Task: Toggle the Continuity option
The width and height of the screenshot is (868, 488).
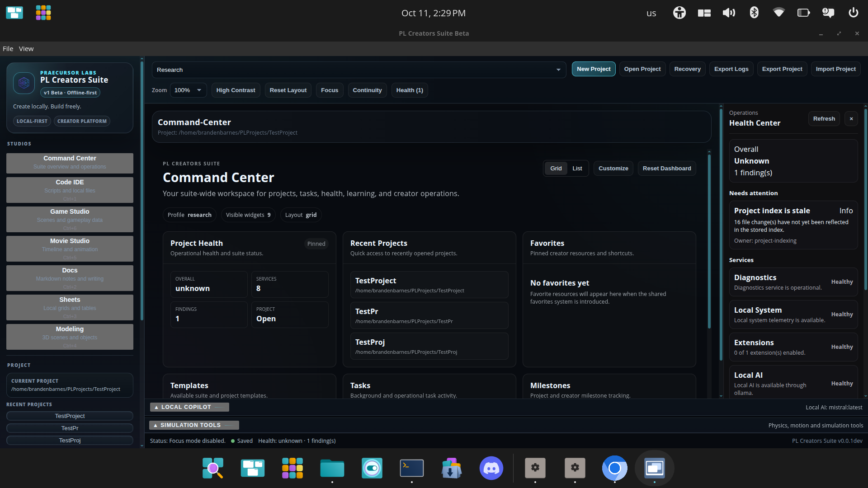Action: click(x=367, y=90)
